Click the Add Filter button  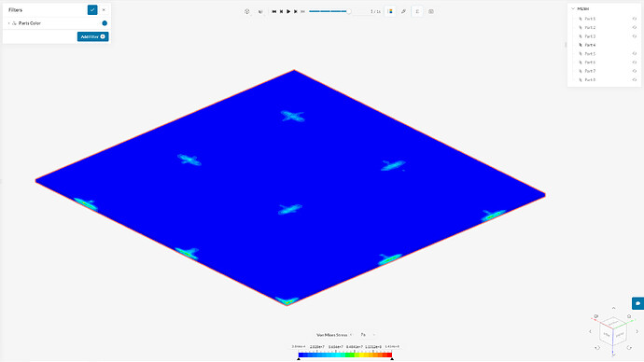tap(92, 36)
